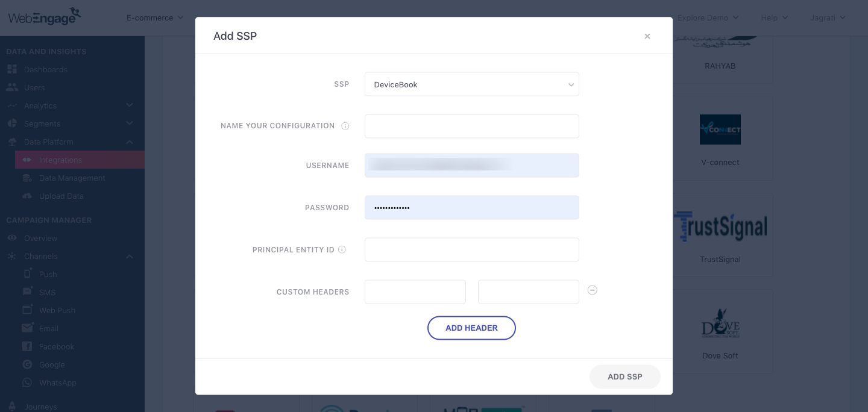Open the SMS channel
Image resolution: width=868 pixels, height=412 pixels.
pyautogui.click(x=47, y=292)
